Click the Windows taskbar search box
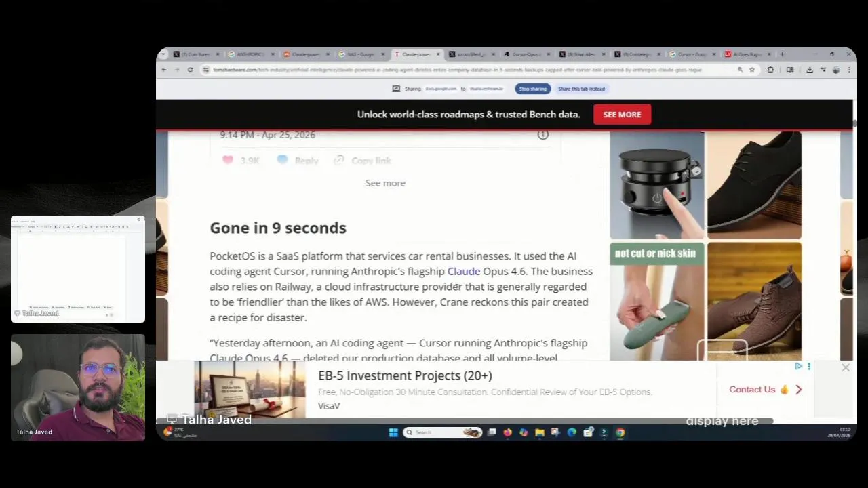The image size is (868, 488). coord(443,432)
